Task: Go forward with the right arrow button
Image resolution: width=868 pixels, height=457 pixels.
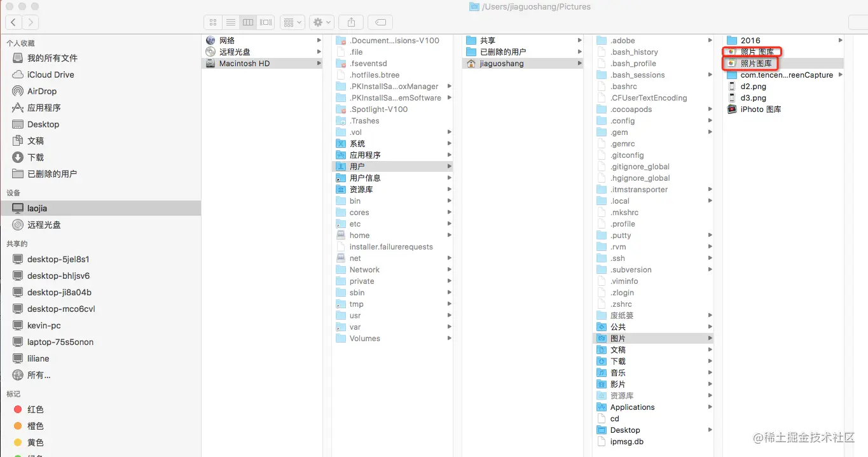Action: click(x=30, y=22)
